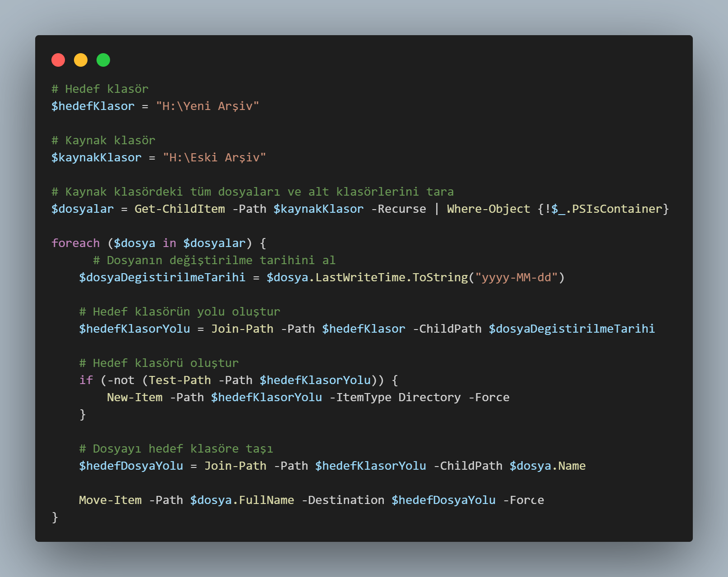Viewport: 728px width, 577px height.
Task: Click Join-Path on the $hedefKlasorYolu line
Action: pyautogui.click(x=242, y=329)
